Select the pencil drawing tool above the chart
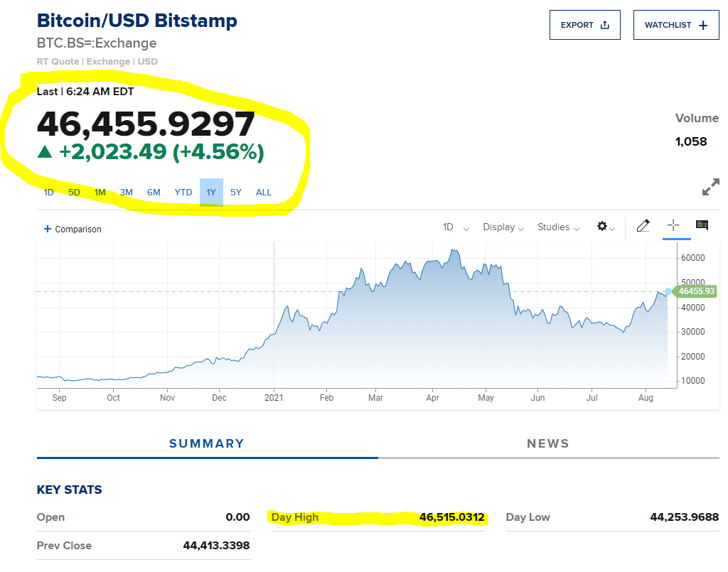 (x=643, y=226)
